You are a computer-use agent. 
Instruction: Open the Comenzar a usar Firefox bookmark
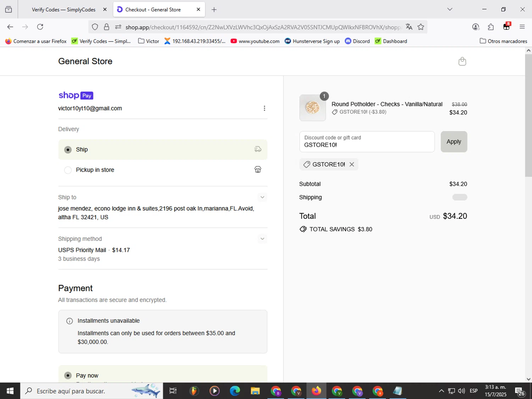(x=36, y=41)
